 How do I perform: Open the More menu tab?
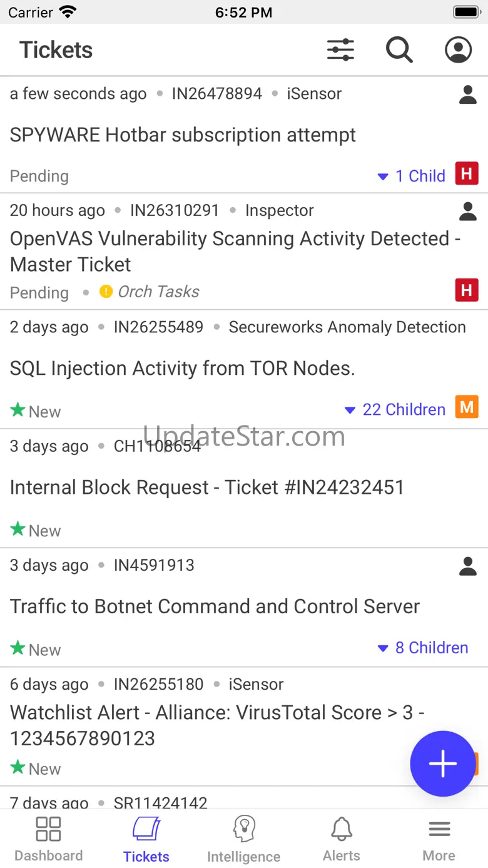pyautogui.click(x=439, y=839)
